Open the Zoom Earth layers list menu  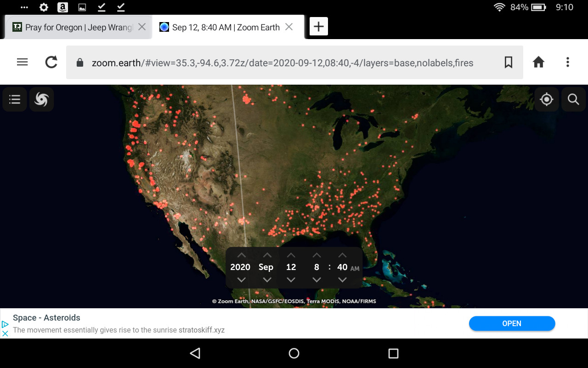(x=15, y=99)
